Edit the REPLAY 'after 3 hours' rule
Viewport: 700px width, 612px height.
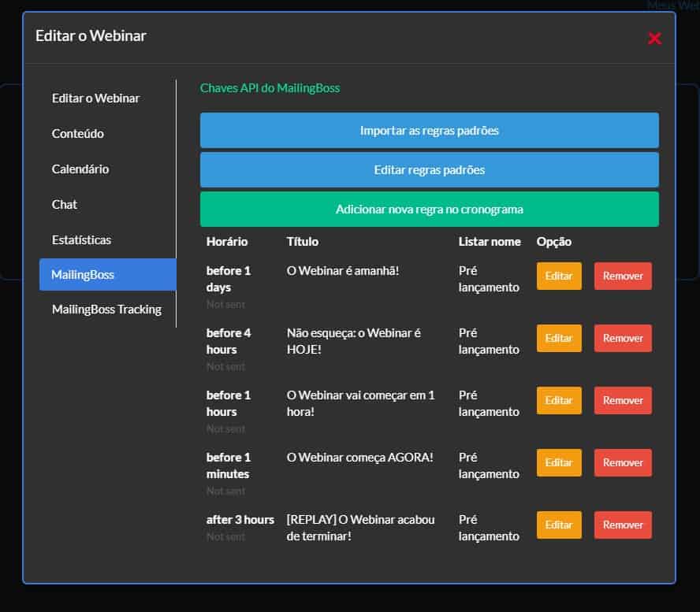click(x=559, y=525)
